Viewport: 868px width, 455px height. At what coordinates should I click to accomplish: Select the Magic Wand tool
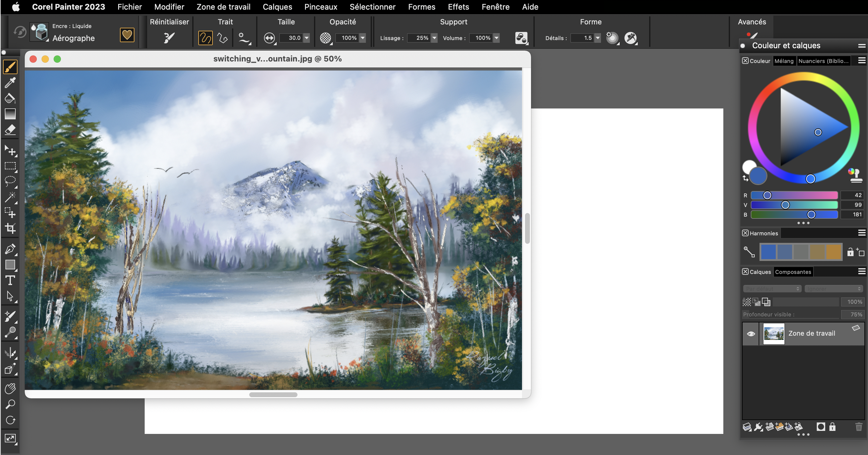click(x=10, y=197)
